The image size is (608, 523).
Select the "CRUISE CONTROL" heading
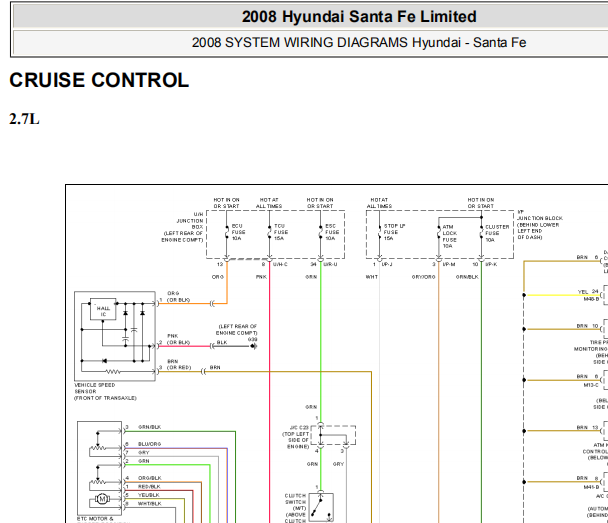tap(99, 80)
